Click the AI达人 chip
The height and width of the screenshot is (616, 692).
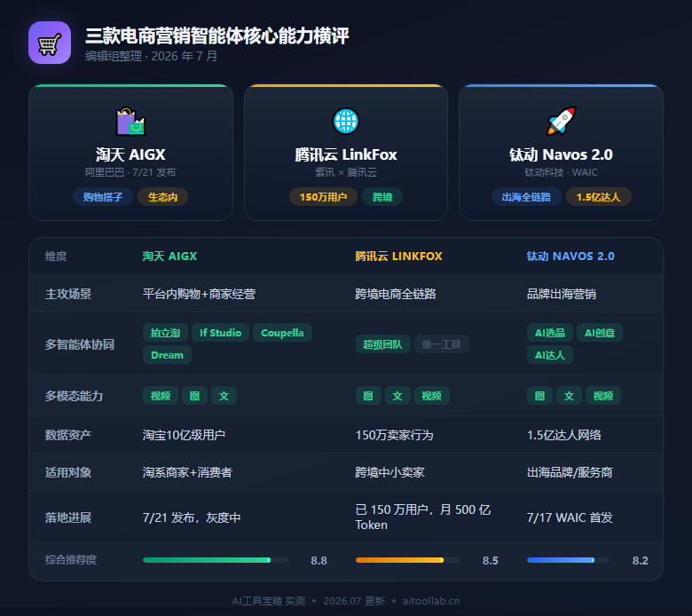click(550, 355)
